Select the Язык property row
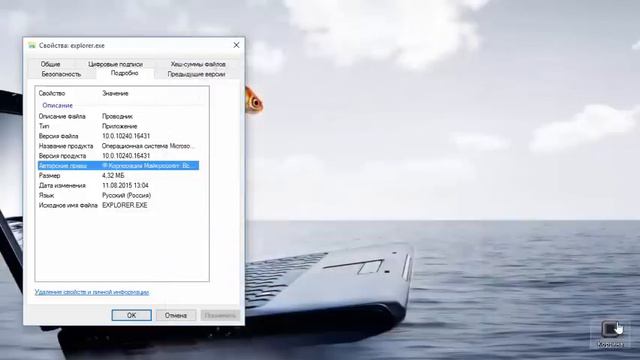 coord(118,195)
